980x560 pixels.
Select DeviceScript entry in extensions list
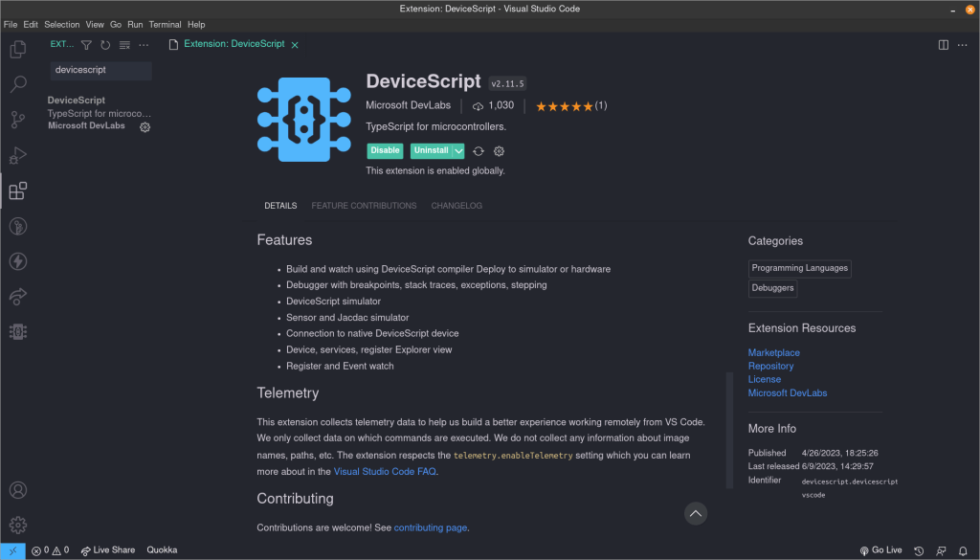click(100, 113)
